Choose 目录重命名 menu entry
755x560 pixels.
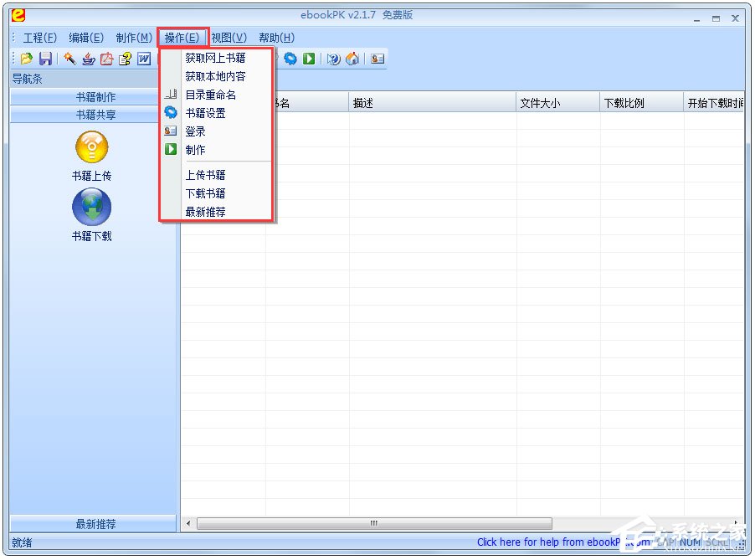click(216, 95)
